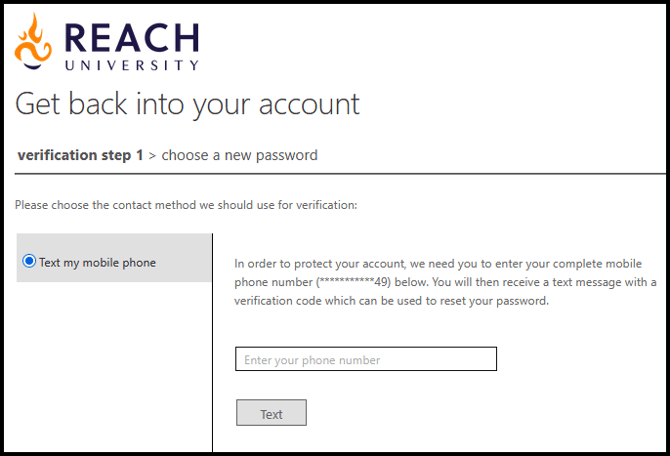
Task: Click the 'Get back into your account' heading
Action: pyautogui.click(x=187, y=104)
